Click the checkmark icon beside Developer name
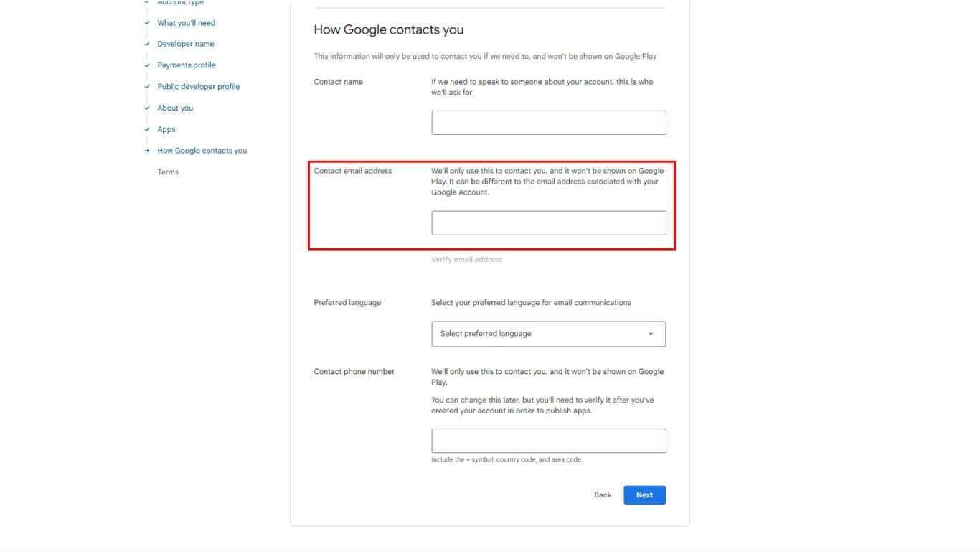980x552 pixels. coord(147,44)
